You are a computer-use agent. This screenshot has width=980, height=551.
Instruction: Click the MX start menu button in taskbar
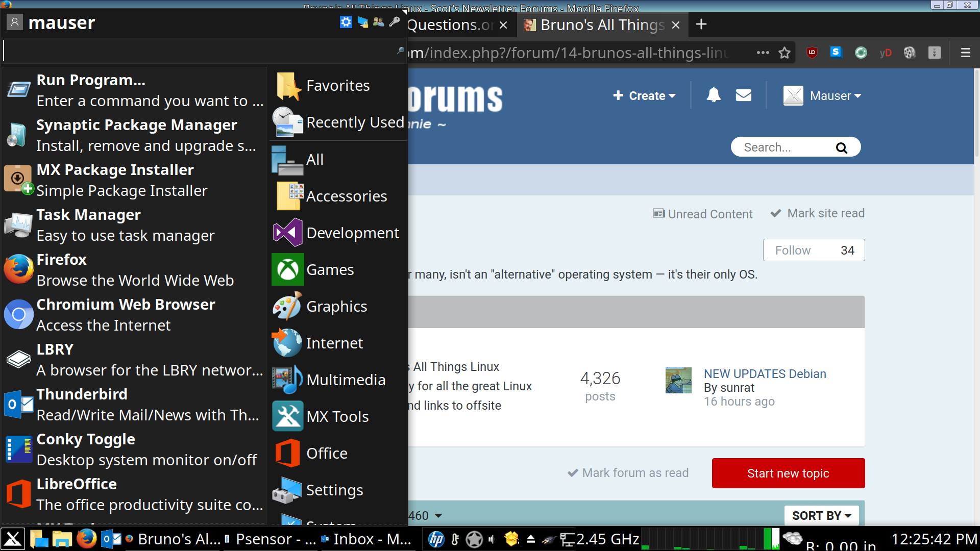pos(13,539)
